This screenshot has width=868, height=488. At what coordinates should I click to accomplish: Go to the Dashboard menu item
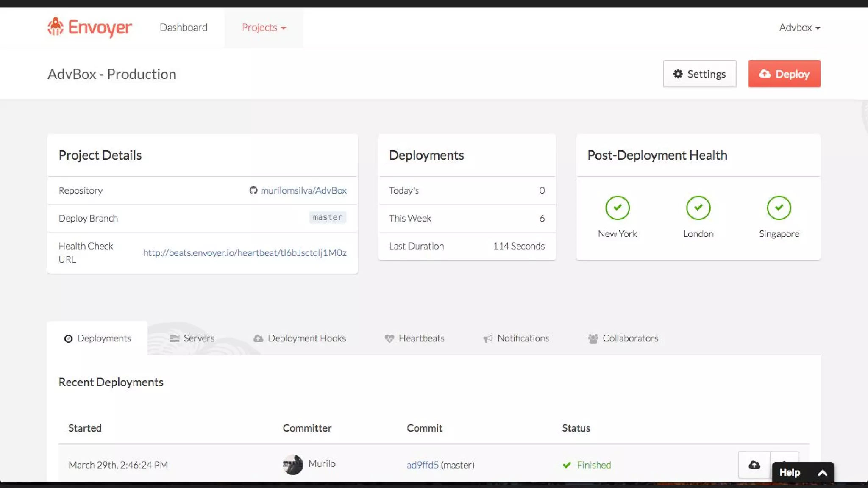pos(183,28)
